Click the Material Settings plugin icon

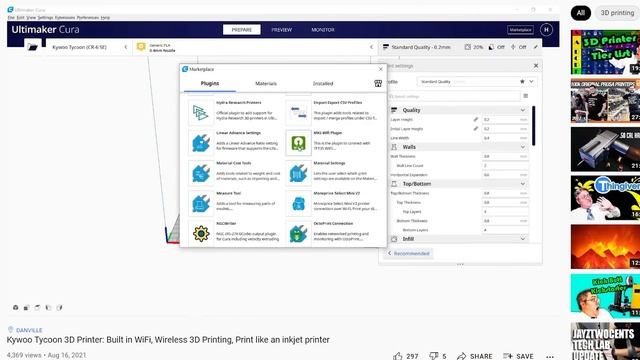(298, 173)
